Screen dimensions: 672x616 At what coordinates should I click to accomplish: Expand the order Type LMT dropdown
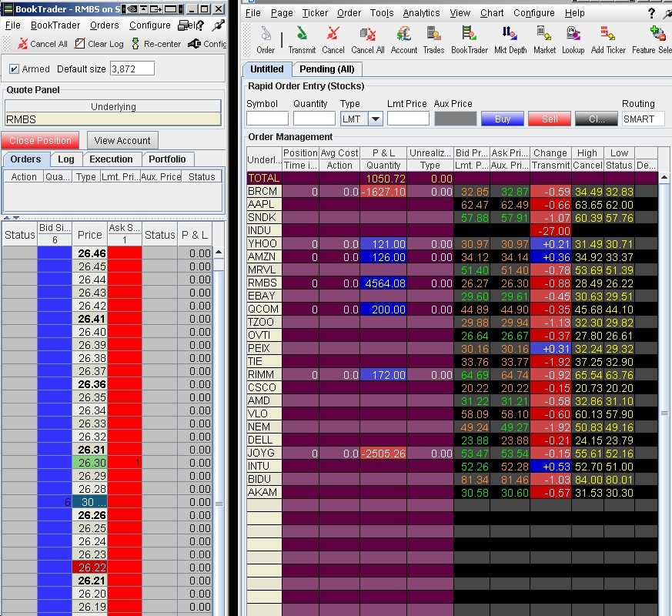pyautogui.click(x=375, y=119)
